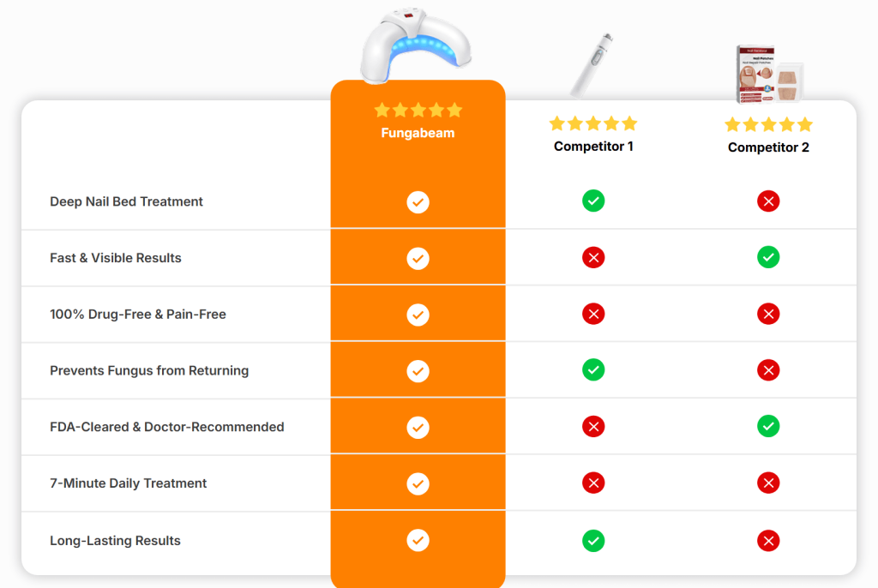The width and height of the screenshot is (878, 588).
Task: Click Competitor 2 green check for Fast & Visible Results
Action: 768,257
